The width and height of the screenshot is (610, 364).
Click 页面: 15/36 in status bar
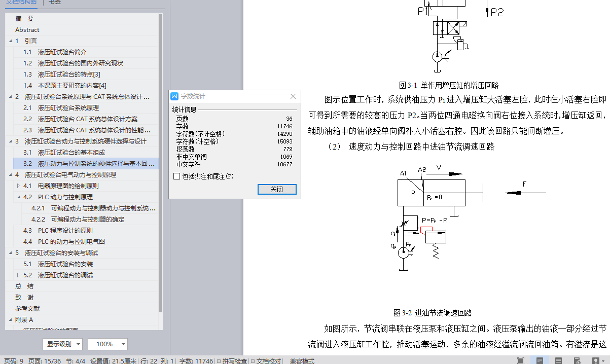coord(45,361)
